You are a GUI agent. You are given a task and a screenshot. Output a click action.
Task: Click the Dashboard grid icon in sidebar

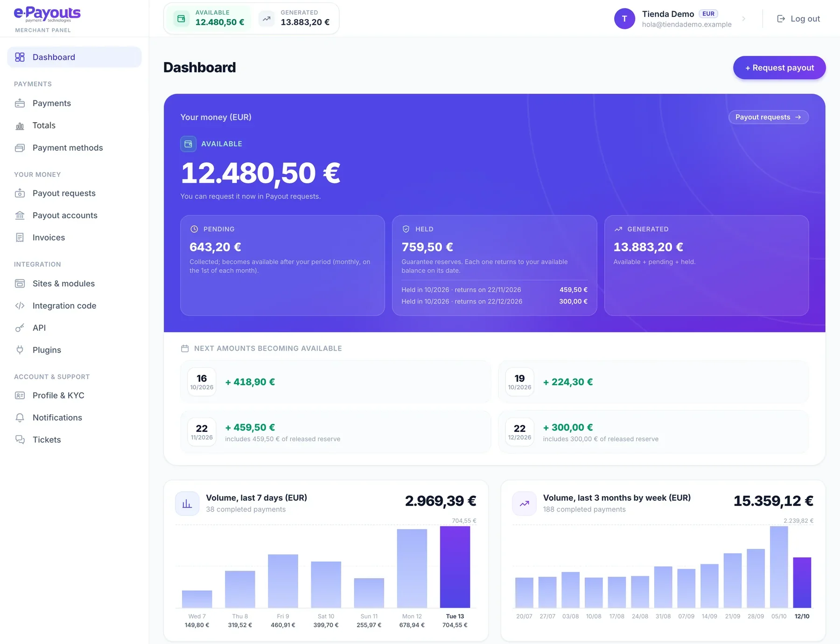click(x=20, y=57)
